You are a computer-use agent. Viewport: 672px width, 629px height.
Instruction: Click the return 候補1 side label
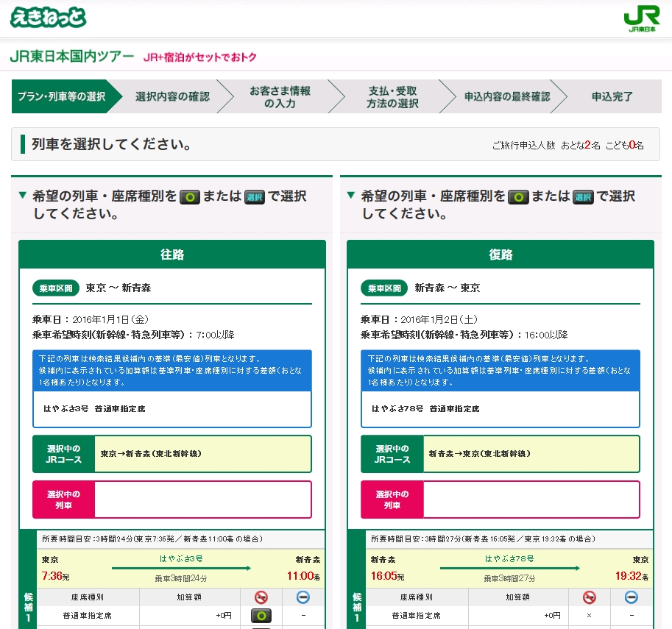pos(356,608)
